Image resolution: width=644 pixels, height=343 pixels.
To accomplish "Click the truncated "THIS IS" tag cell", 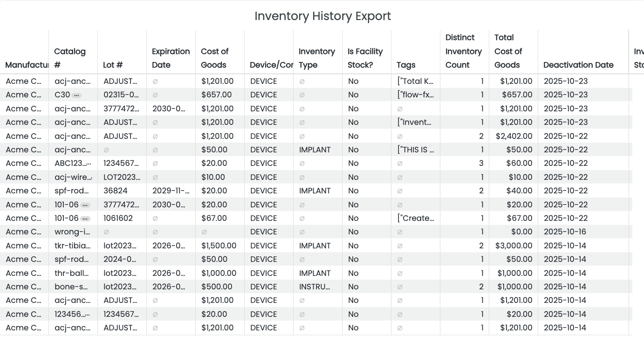I will pyautogui.click(x=416, y=150).
